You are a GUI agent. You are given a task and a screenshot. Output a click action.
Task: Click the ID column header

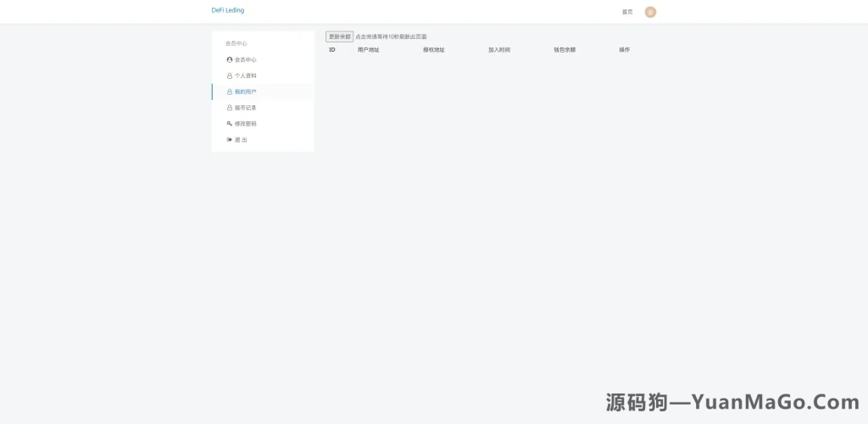[332, 50]
